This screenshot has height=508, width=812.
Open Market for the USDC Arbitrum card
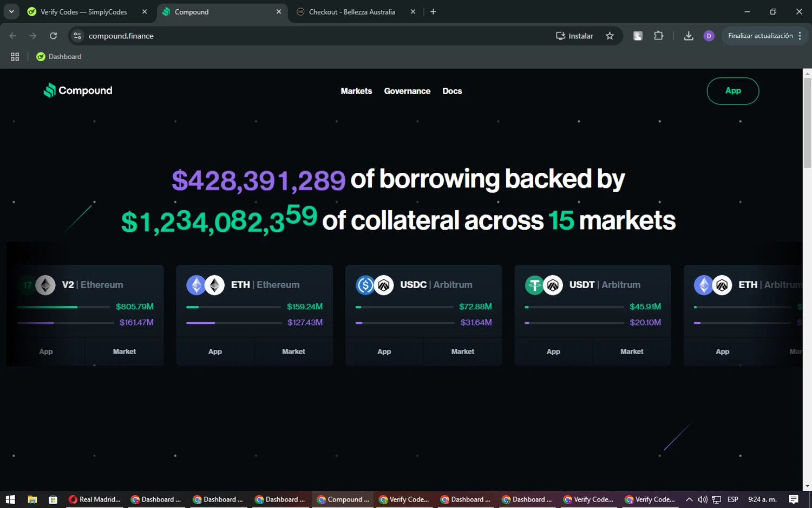coord(463,351)
